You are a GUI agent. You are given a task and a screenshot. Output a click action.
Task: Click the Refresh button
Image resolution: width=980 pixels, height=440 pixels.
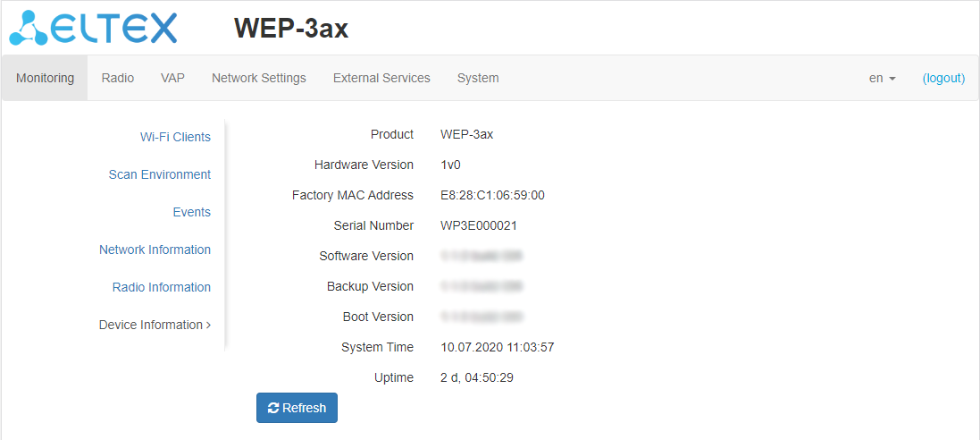297,408
